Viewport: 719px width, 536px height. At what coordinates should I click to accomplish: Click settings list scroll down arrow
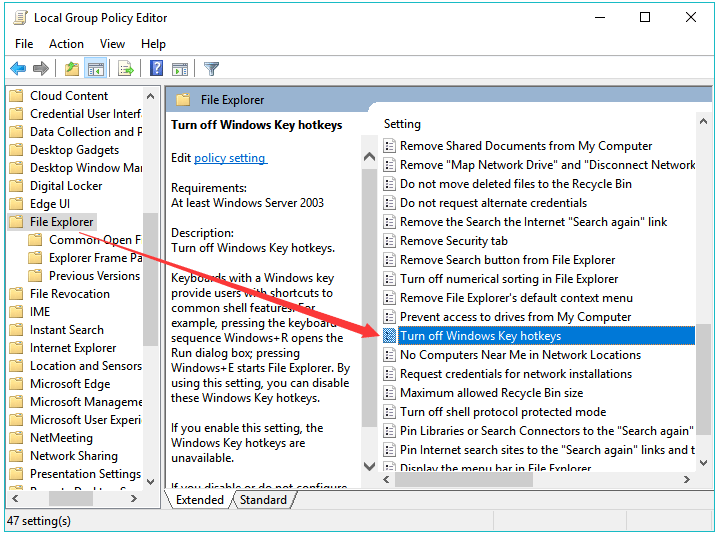[703, 464]
